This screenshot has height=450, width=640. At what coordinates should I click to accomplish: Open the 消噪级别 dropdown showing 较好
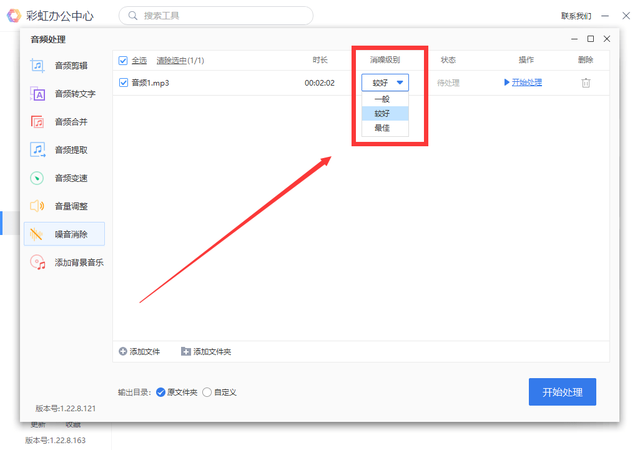click(x=385, y=82)
